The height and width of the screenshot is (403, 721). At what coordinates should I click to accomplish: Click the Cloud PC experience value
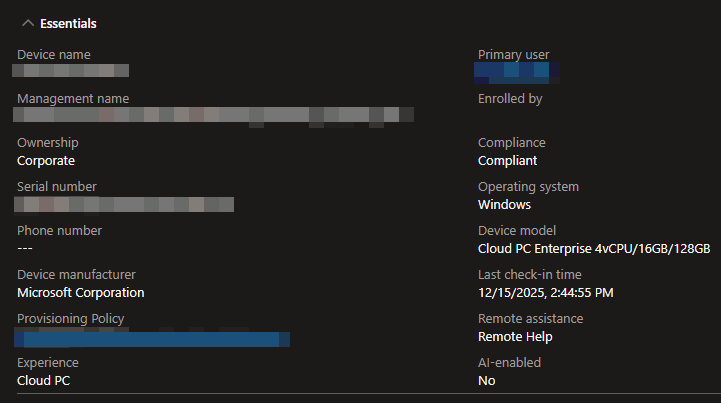(x=44, y=380)
